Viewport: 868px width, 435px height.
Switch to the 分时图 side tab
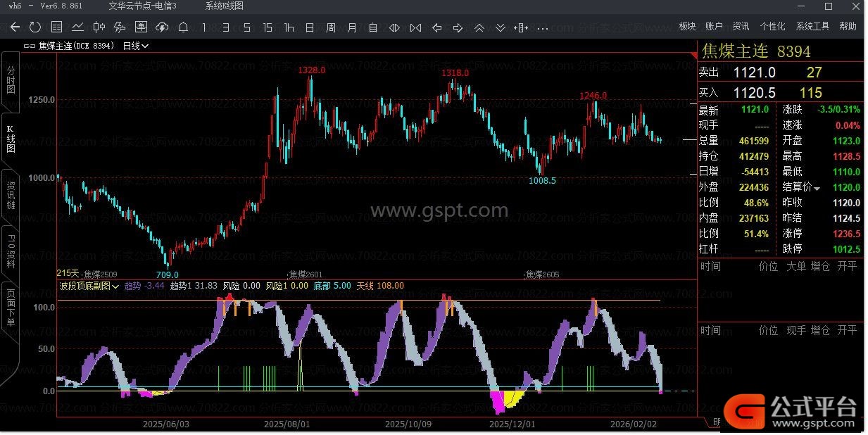click(x=11, y=81)
